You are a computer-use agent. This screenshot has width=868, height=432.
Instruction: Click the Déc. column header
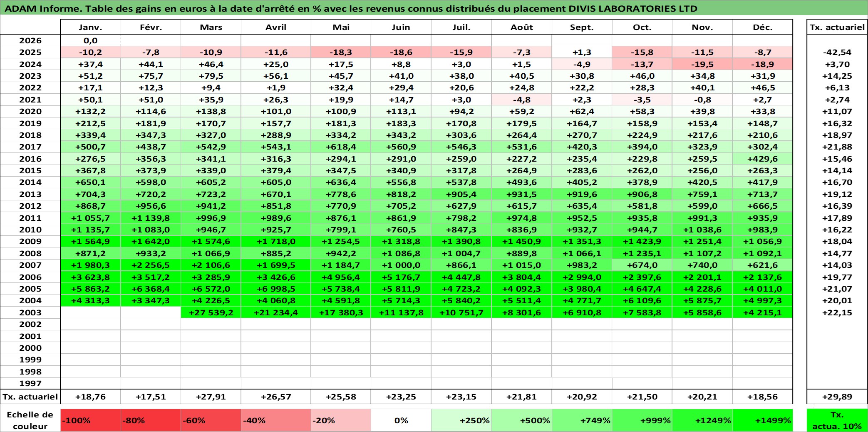763,27
